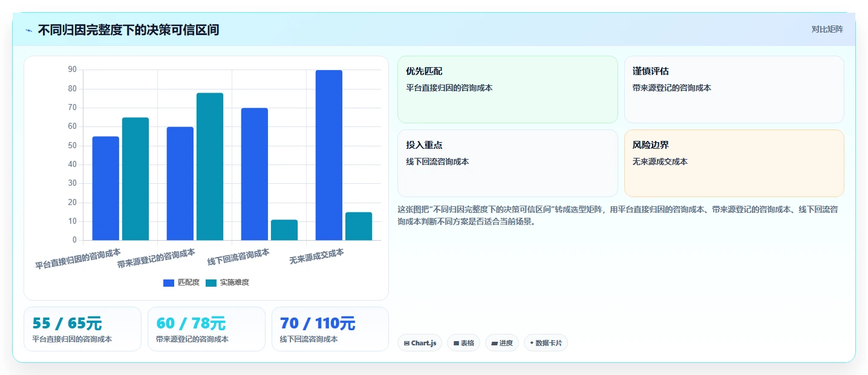This screenshot has width=868, height=375.
Task: Click 带来源登记的咨询成本 text in 谨慎评估 card
Action: click(672, 88)
